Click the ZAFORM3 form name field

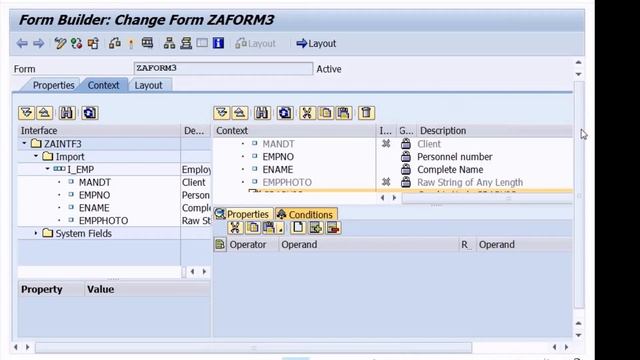click(x=223, y=68)
